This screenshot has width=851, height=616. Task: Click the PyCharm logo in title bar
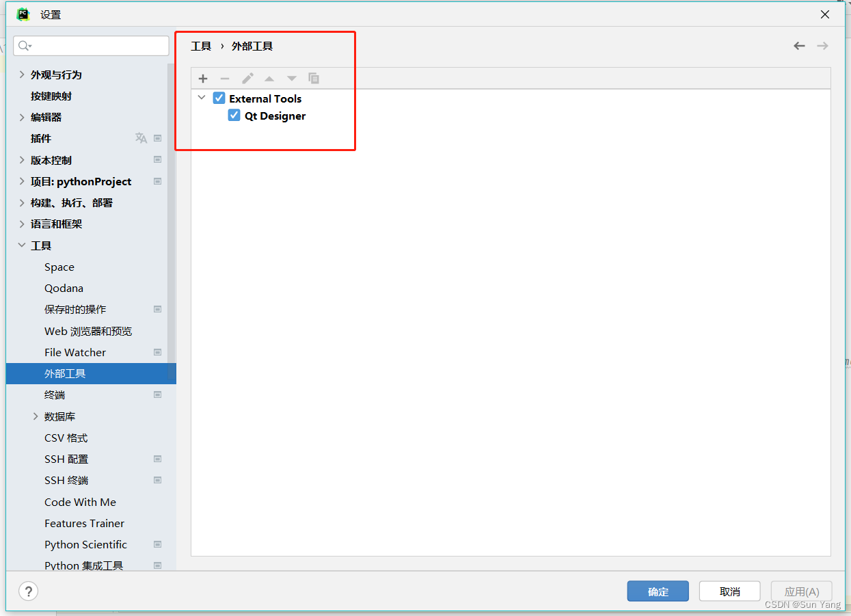[x=23, y=14]
